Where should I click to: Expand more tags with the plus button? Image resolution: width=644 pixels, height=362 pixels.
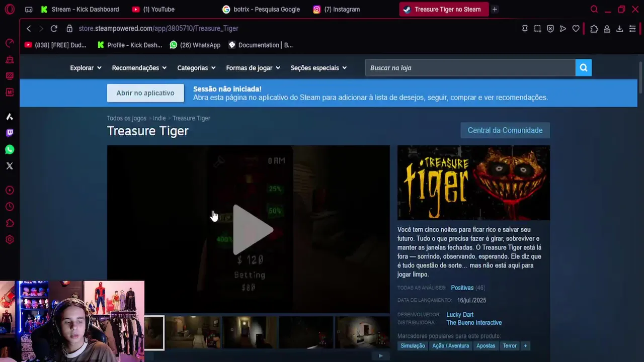coord(525,346)
